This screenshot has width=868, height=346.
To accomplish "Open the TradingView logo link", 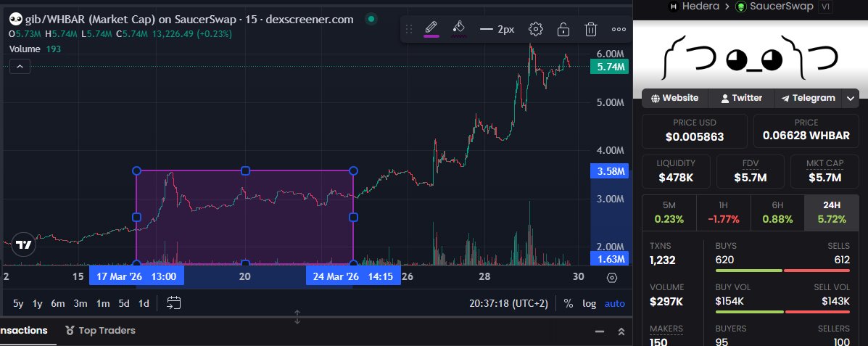I will [23, 244].
